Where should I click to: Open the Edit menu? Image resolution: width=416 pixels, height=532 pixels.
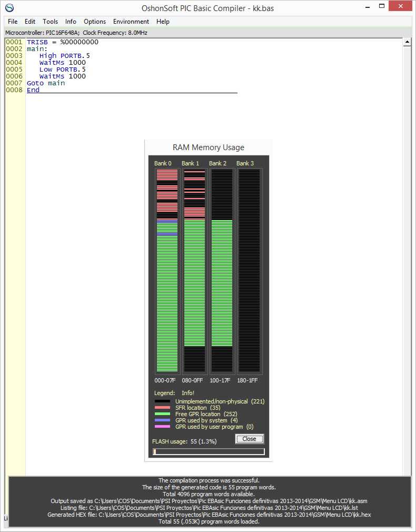[x=30, y=22]
